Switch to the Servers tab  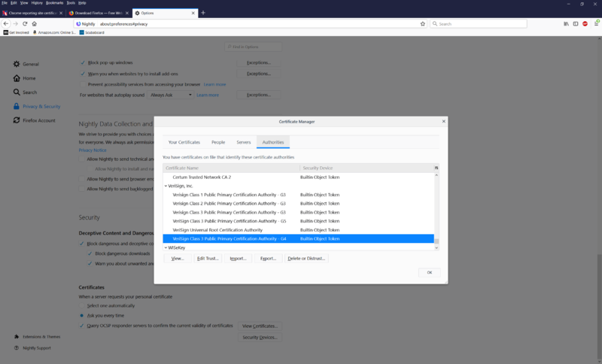pyautogui.click(x=244, y=141)
